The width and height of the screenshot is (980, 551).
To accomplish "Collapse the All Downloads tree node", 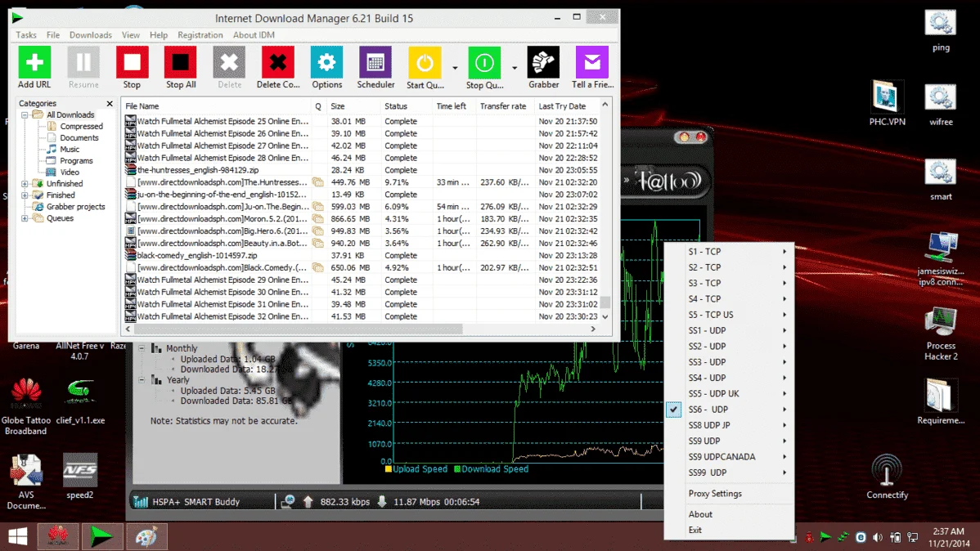I will point(25,115).
